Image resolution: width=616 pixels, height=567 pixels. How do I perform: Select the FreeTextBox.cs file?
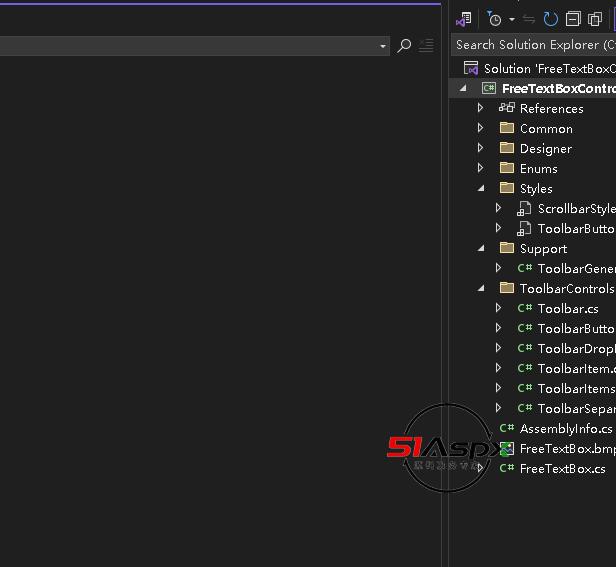click(562, 468)
